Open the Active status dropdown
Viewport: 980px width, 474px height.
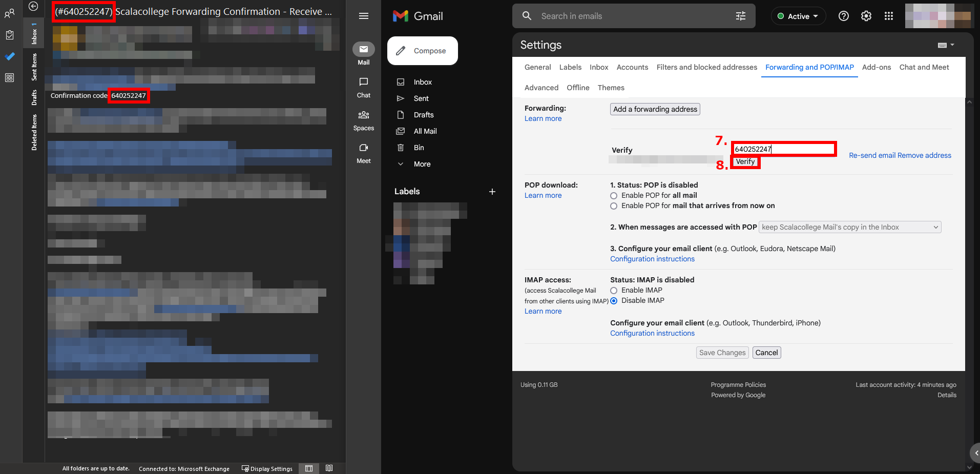(798, 16)
